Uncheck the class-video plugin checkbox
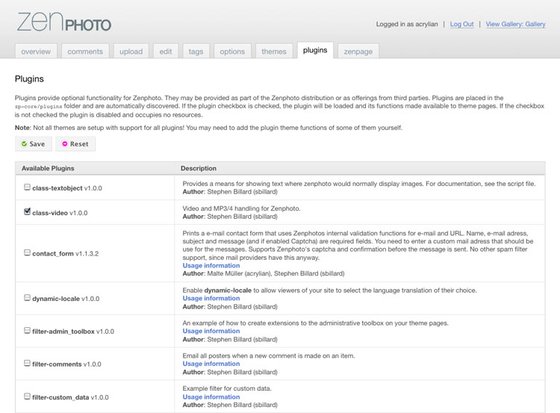Screen dimensions: 560x413 point(27,212)
